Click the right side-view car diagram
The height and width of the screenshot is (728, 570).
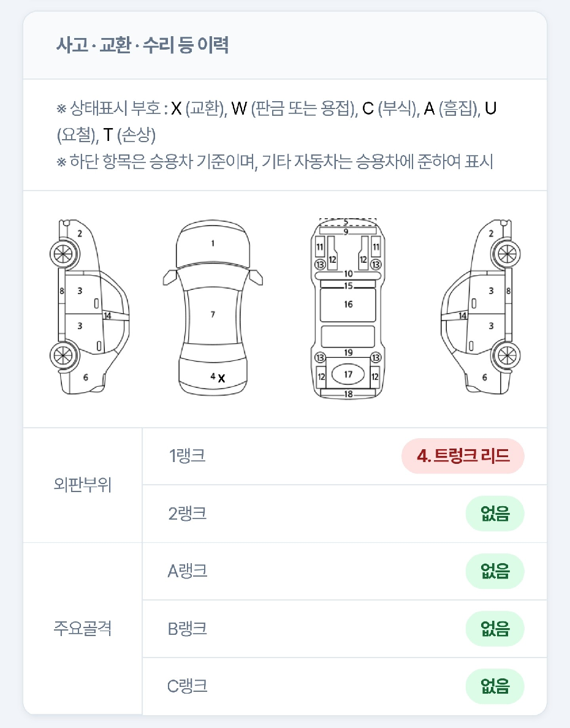(x=481, y=307)
